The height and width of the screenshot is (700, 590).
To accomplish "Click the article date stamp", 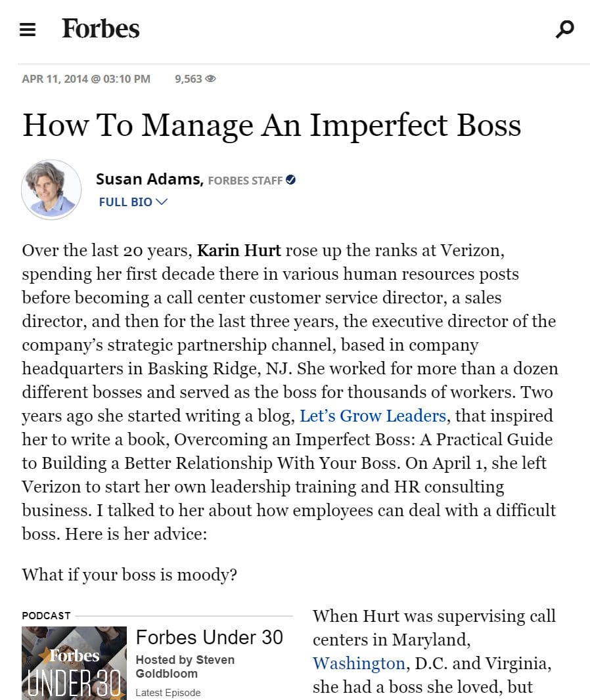I will click(86, 79).
